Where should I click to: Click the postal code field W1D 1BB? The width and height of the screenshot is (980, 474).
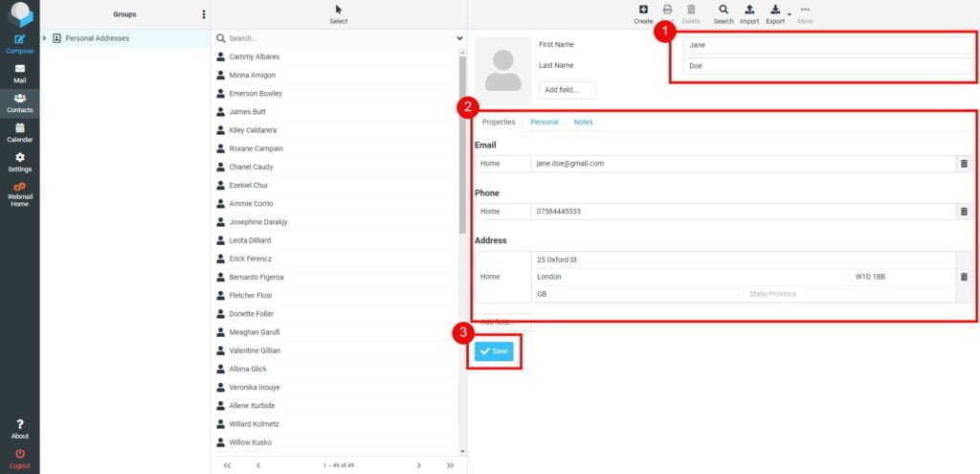902,277
